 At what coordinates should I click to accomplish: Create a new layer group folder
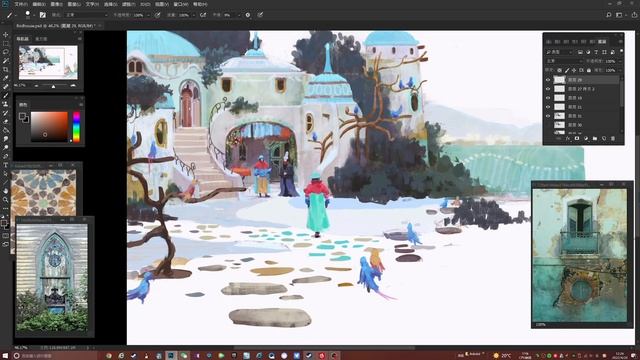595,138
